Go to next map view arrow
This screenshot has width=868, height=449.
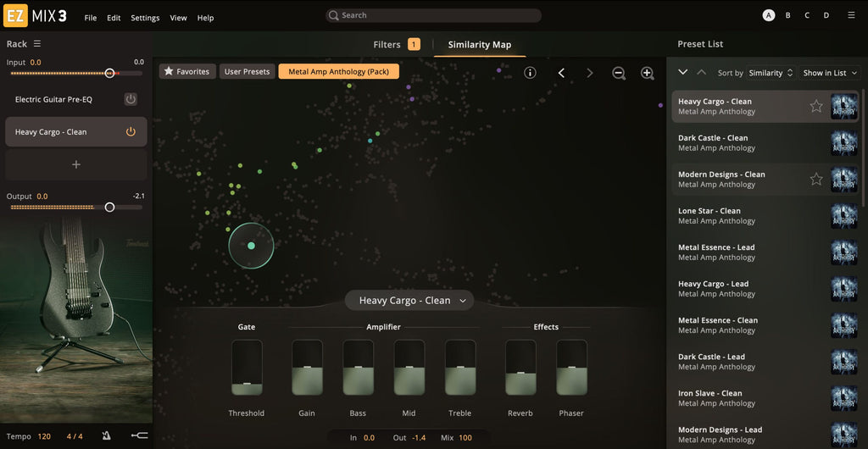pos(590,73)
